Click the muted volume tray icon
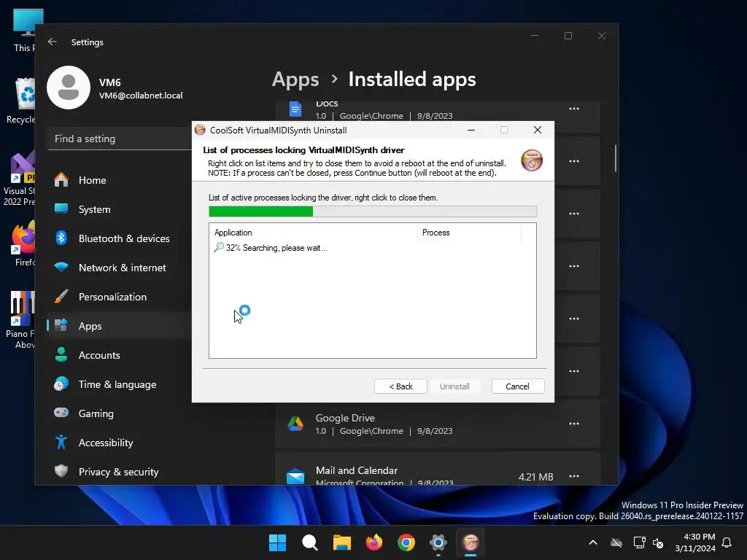The image size is (747, 560). pyautogui.click(x=659, y=542)
